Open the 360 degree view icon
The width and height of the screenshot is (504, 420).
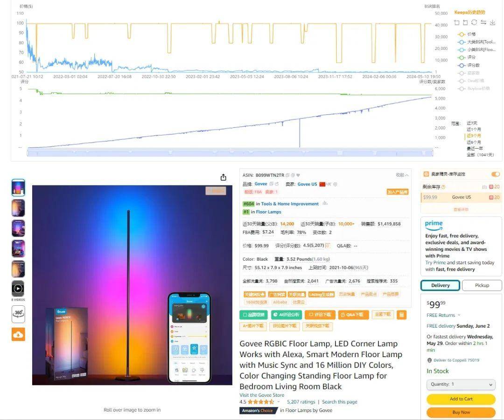click(x=18, y=314)
